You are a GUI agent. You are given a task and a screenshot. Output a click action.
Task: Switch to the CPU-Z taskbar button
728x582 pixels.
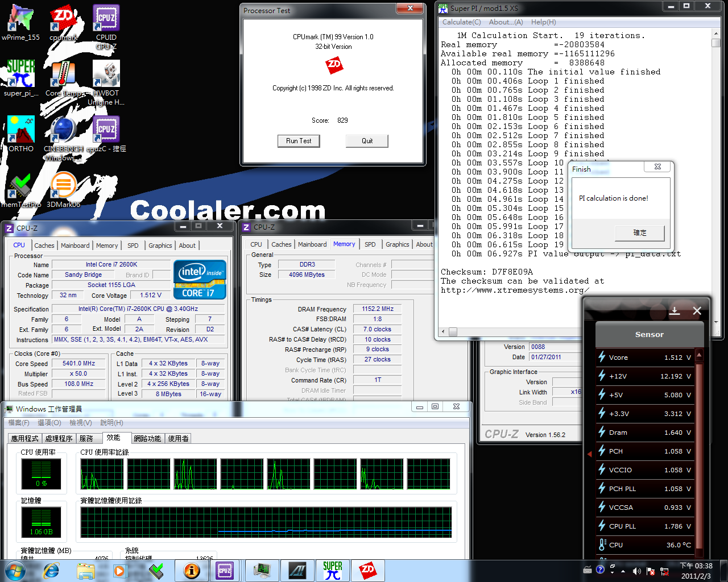coord(225,571)
